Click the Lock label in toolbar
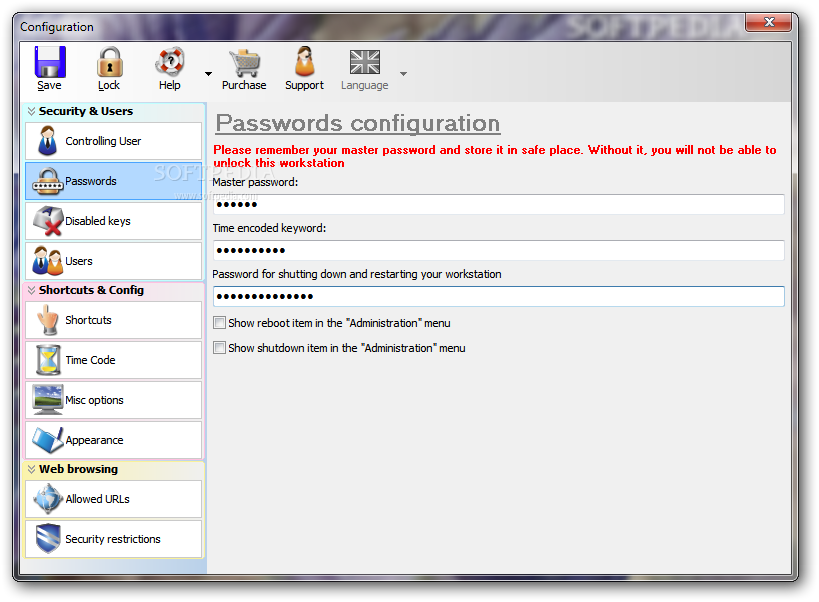The height and width of the screenshot is (602, 819). coord(109,85)
